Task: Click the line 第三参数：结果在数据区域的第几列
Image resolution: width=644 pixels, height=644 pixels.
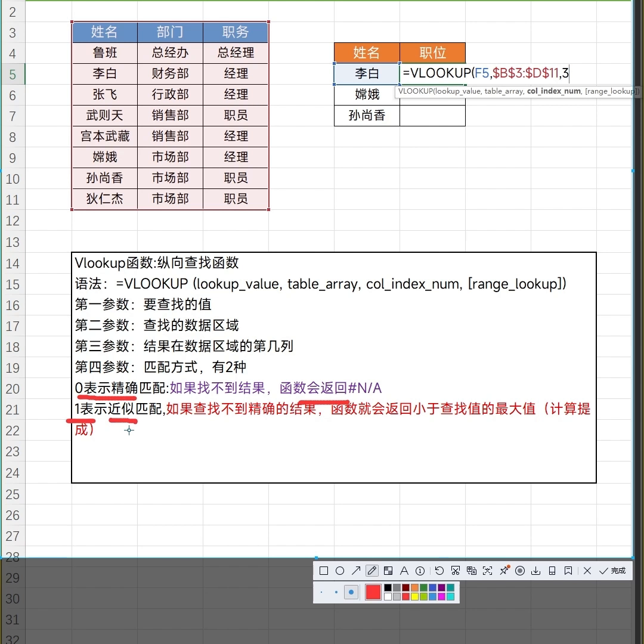Action: (184, 346)
